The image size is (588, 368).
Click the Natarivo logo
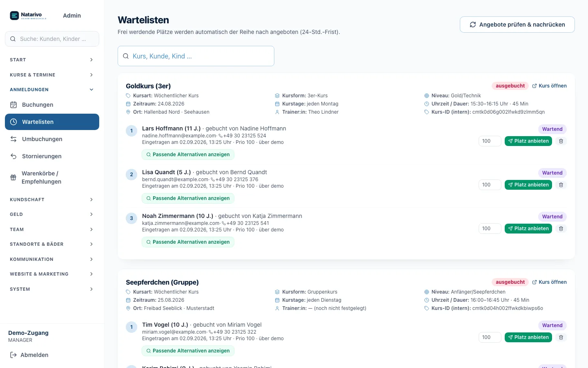coord(28,16)
